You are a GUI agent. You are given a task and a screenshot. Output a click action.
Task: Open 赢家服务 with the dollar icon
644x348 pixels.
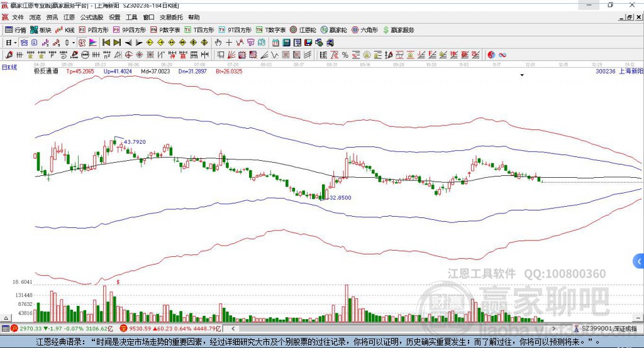pyautogui.click(x=398, y=30)
